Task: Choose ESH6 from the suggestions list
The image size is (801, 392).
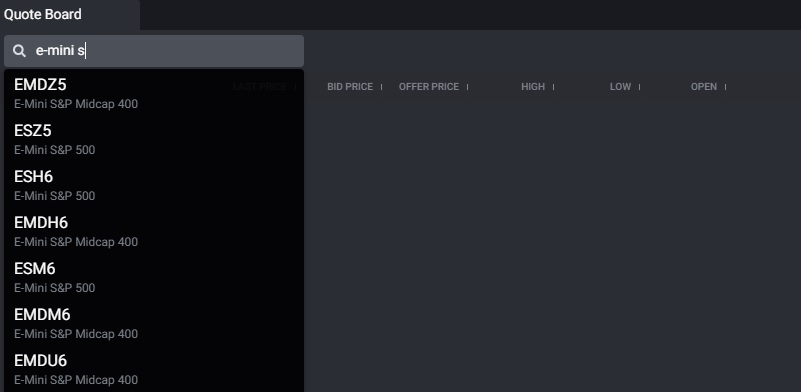Action: [154, 185]
